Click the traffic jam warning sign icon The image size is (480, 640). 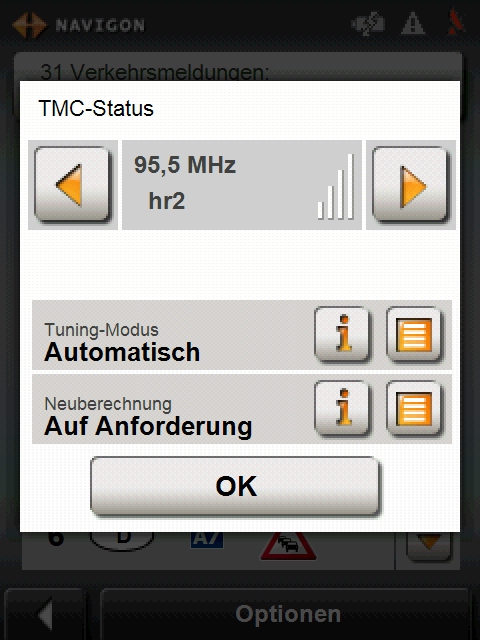click(x=288, y=546)
